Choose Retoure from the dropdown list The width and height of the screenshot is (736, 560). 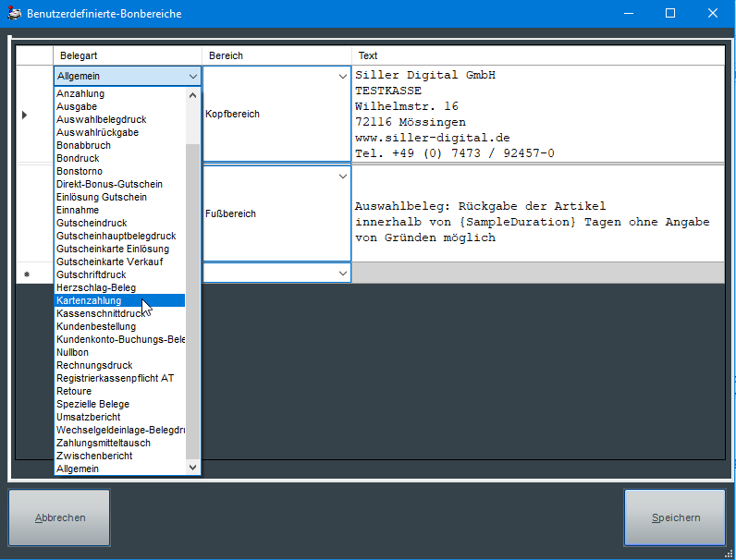[x=74, y=391]
